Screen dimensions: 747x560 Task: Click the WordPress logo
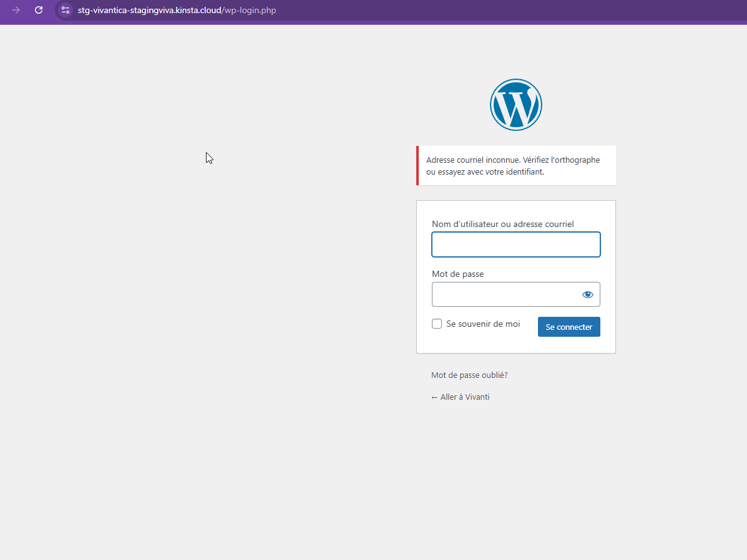pos(516,105)
